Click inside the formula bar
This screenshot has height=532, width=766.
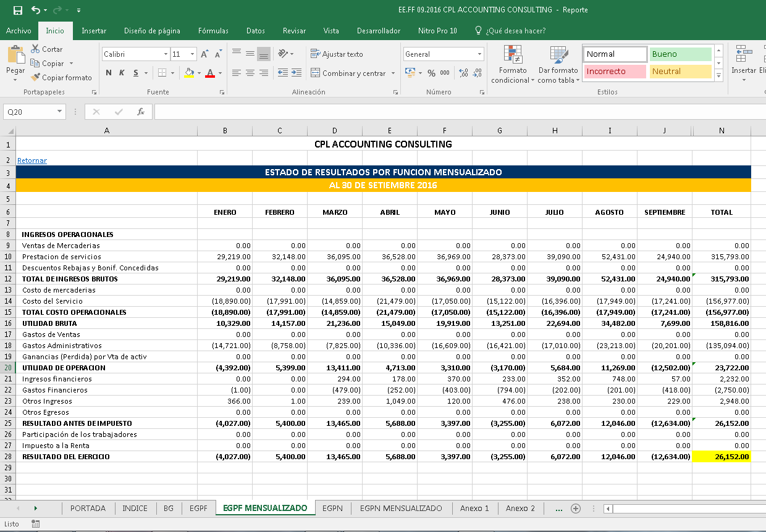pos(460,112)
